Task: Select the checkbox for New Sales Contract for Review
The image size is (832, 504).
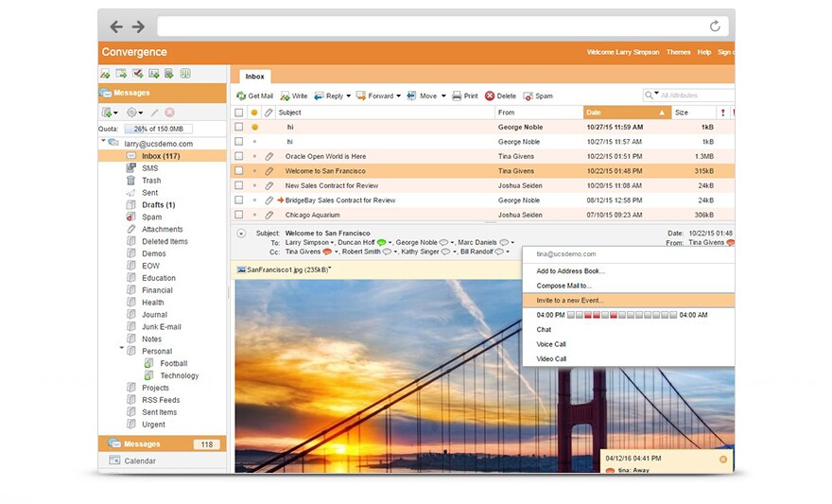Action: tap(239, 185)
